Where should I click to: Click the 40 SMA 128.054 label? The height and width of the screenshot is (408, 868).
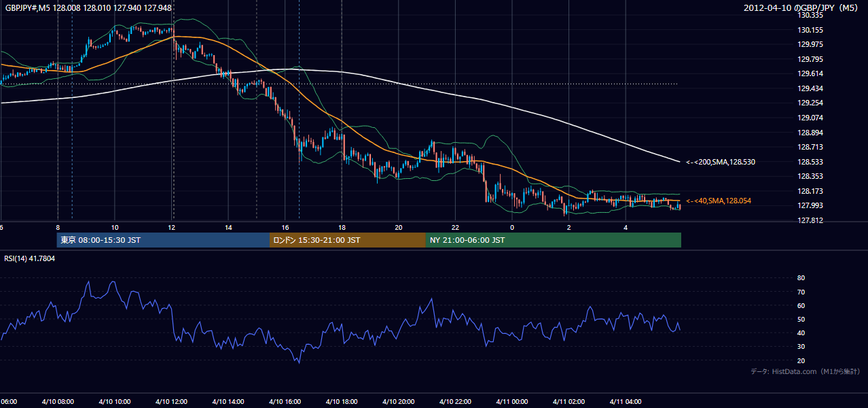click(719, 201)
